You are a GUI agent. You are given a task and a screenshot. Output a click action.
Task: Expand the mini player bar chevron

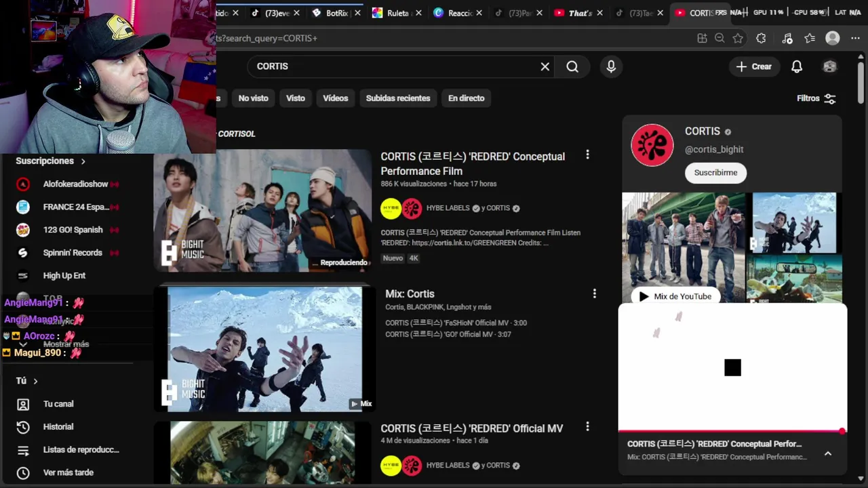(x=828, y=453)
